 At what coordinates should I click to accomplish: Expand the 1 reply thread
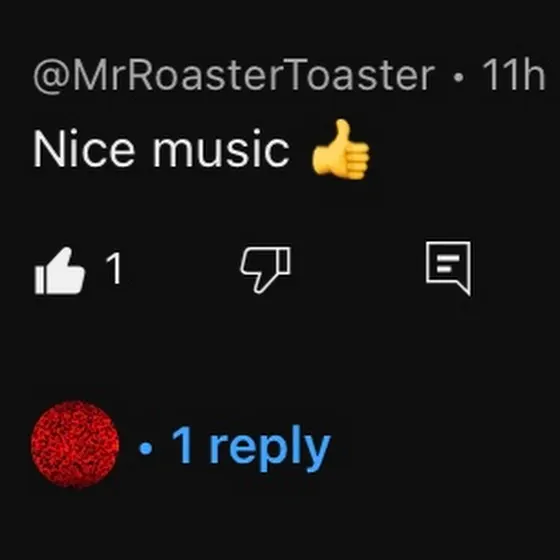235,448
